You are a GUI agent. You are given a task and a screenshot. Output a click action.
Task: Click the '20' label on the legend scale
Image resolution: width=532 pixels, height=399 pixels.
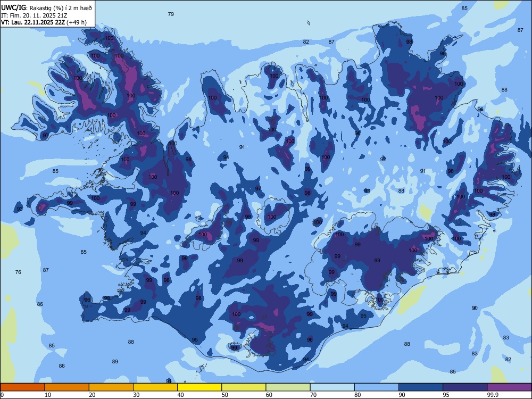tap(92, 395)
